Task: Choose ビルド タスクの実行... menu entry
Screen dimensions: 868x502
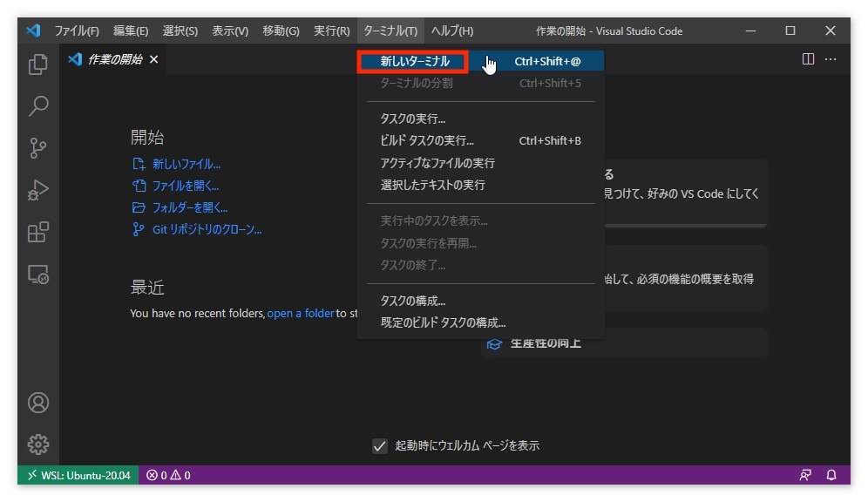Action: coord(480,140)
